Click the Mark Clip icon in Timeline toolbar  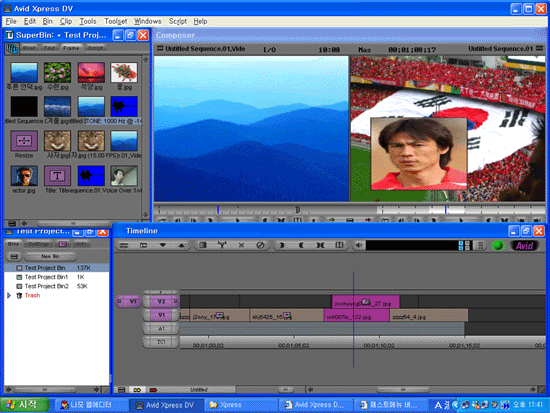320,245
